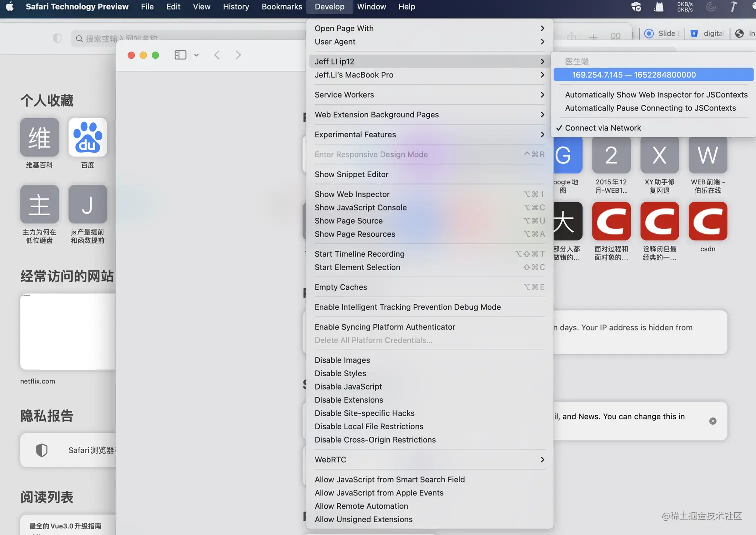Choose Empty Caches
756x535 pixels.
(430, 287)
